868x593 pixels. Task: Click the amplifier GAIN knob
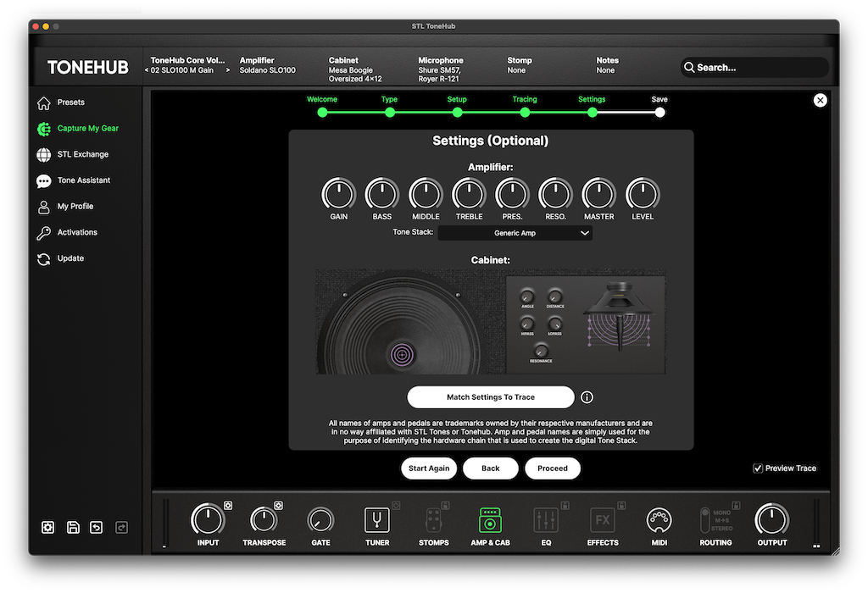coord(338,194)
